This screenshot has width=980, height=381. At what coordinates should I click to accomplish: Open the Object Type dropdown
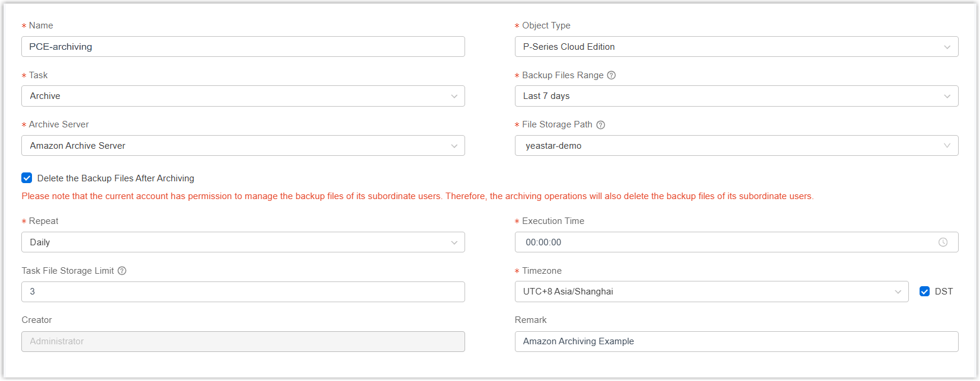(x=736, y=47)
